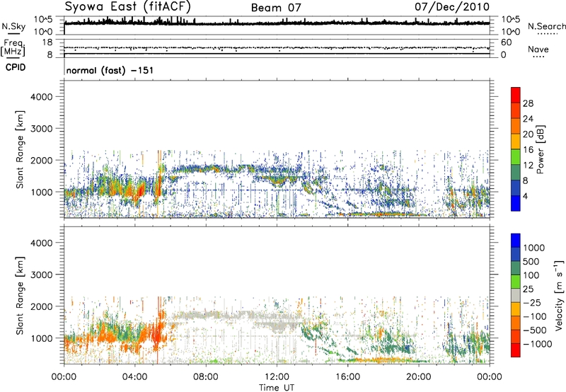The height and width of the screenshot is (392, 566).
Task: Click the N.Sky axis label
Action: coord(13,27)
